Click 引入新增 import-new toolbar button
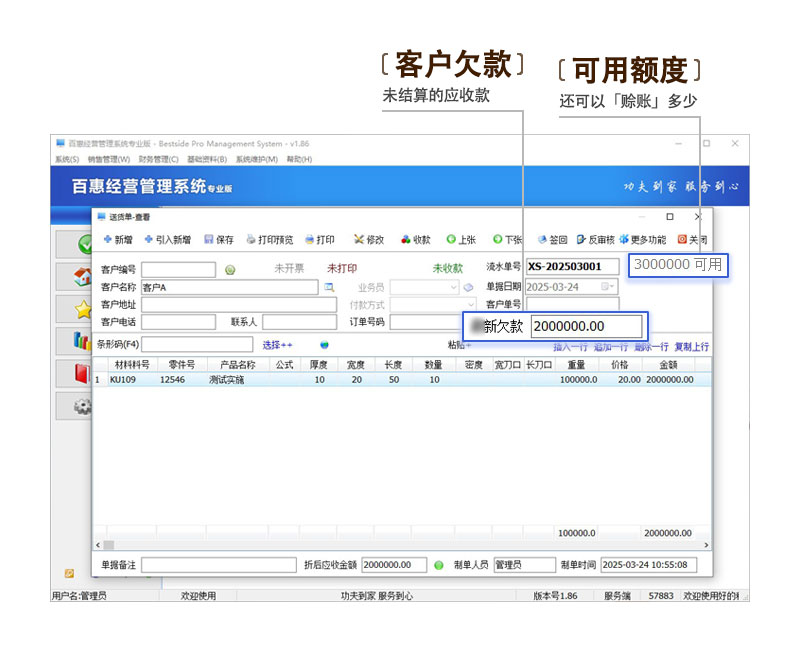The width and height of the screenshot is (800, 660). point(168,239)
